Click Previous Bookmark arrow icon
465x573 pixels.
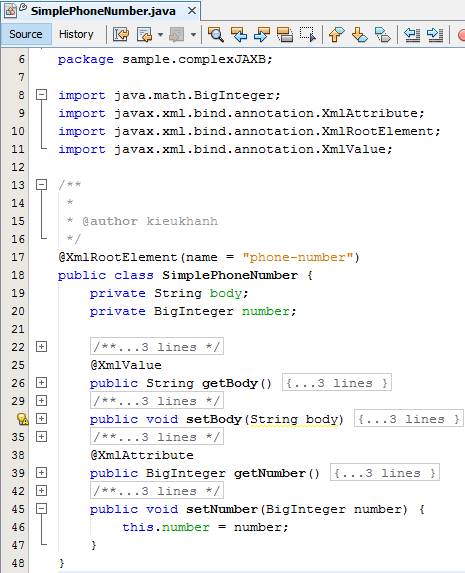click(x=337, y=35)
